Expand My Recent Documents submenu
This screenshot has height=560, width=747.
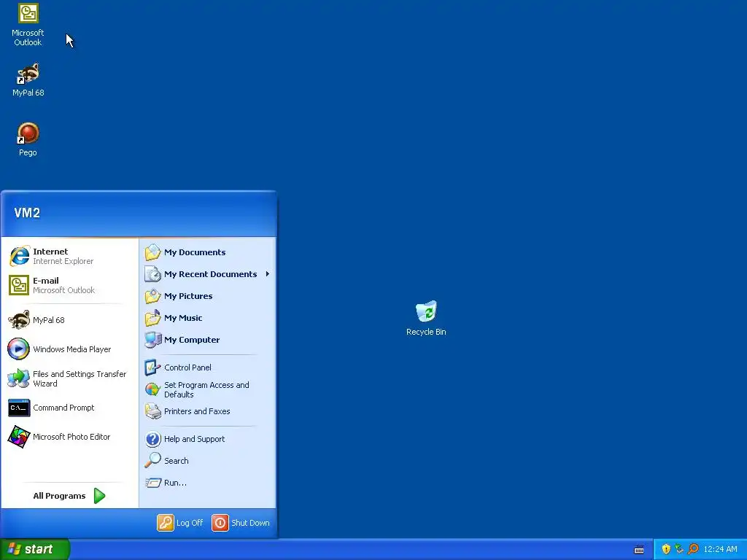pyautogui.click(x=208, y=274)
